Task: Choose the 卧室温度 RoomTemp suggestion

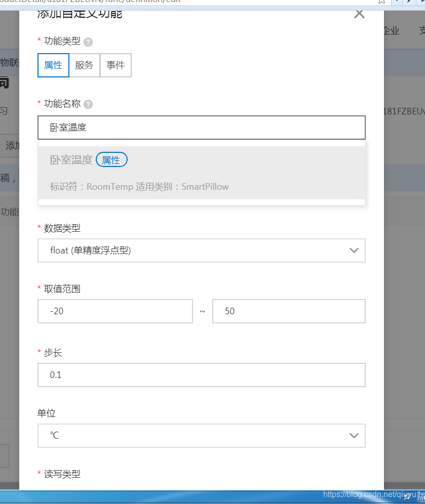Action: point(202,173)
